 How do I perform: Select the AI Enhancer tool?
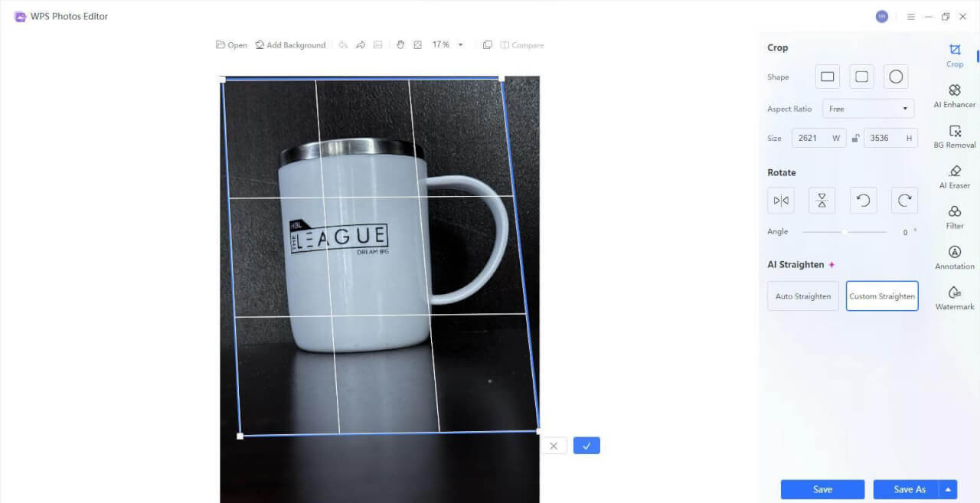(954, 96)
